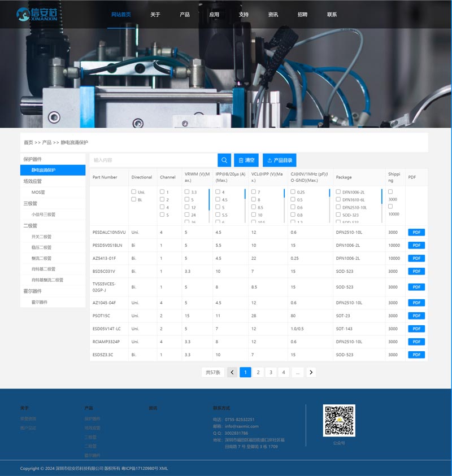Open PDF for PESD5V0S1BLN
Viewport: 452px width, 476px height.
(416, 245)
